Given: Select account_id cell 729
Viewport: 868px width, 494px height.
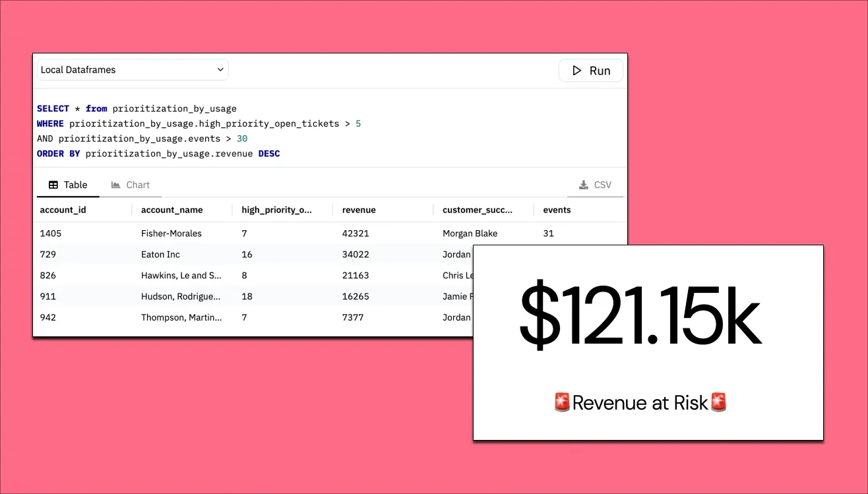Looking at the screenshot, I should click(x=48, y=255).
